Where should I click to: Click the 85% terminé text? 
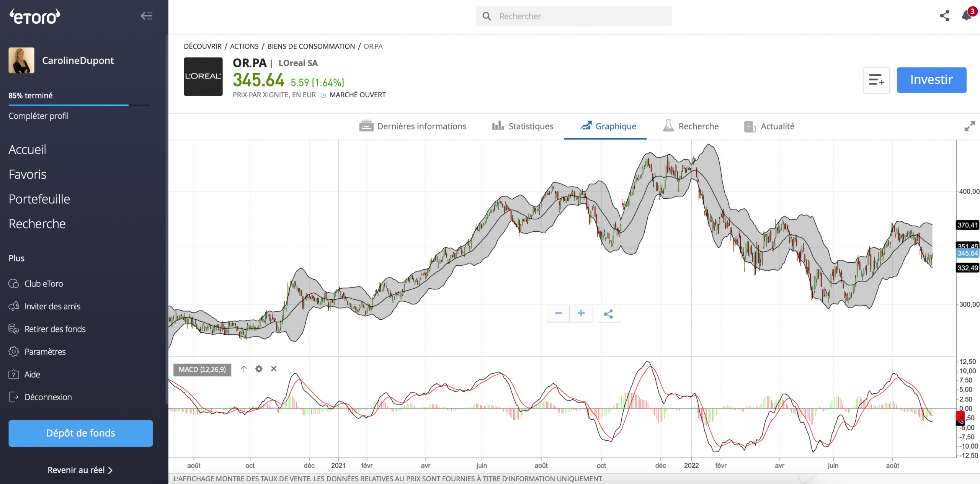pos(31,96)
